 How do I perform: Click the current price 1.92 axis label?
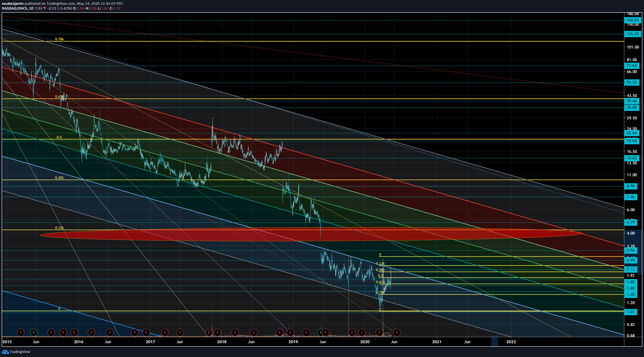pos(631,276)
